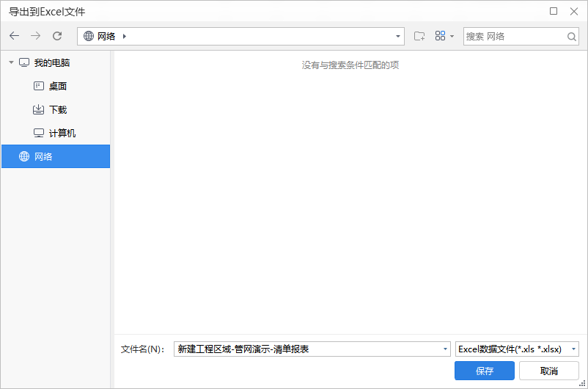The width and height of the screenshot is (588, 389).
Task: Click the 保存 button
Action: tap(485, 371)
